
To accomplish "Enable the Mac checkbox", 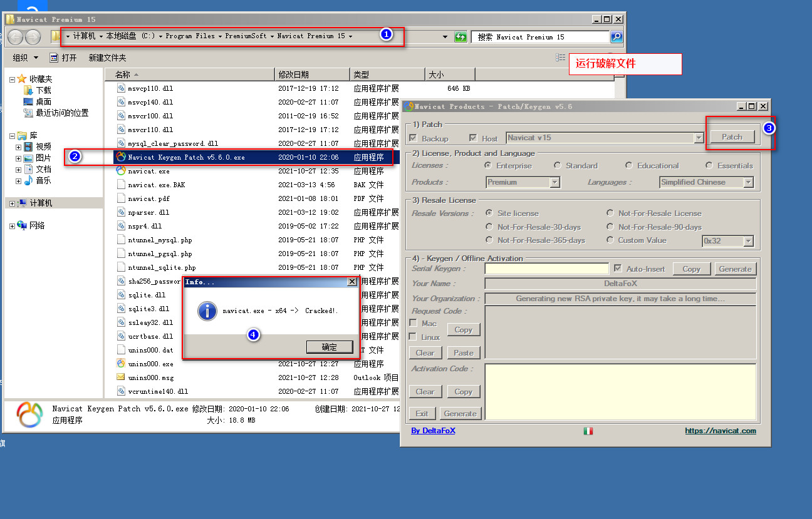I will (x=414, y=323).
